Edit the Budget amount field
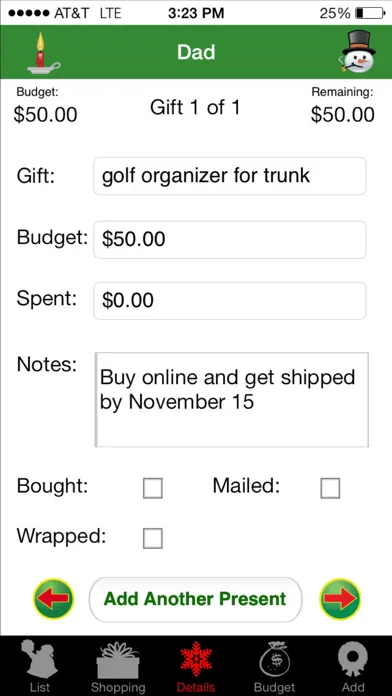The width and height of the screenshot is (392, 696). (230, 240)
